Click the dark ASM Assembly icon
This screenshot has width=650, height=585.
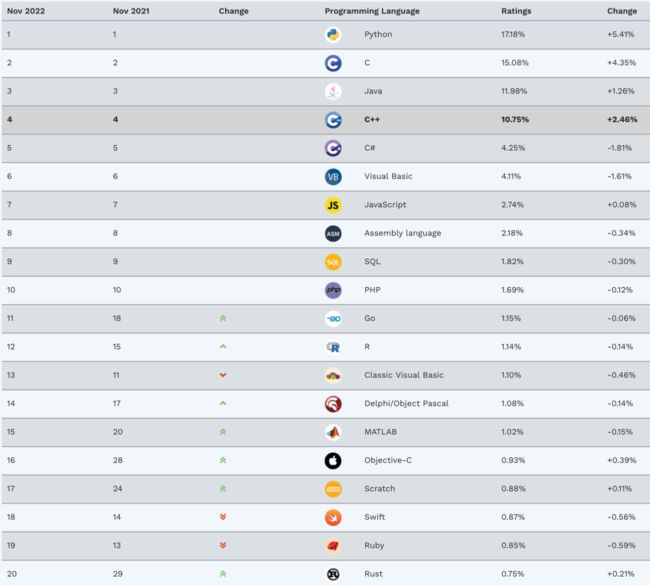point(333,233)
